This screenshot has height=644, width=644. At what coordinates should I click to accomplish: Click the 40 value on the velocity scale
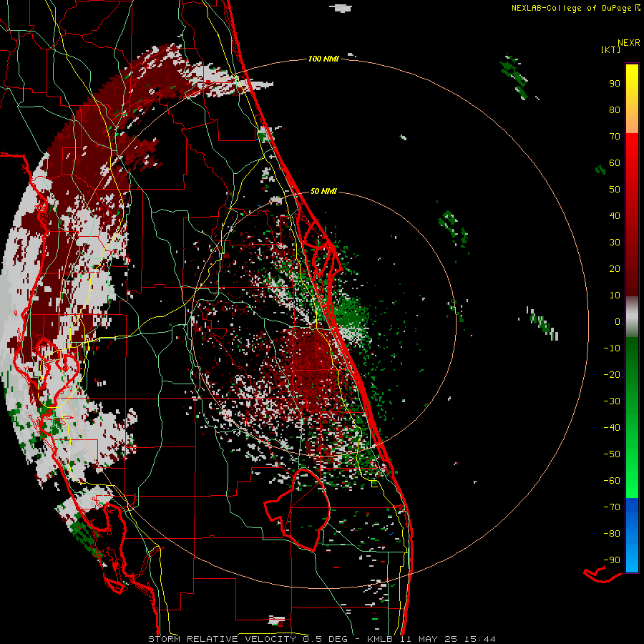615,215
